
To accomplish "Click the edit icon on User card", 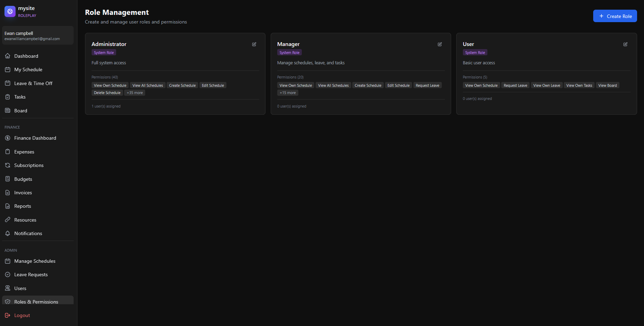I will (x=625, y=44).
